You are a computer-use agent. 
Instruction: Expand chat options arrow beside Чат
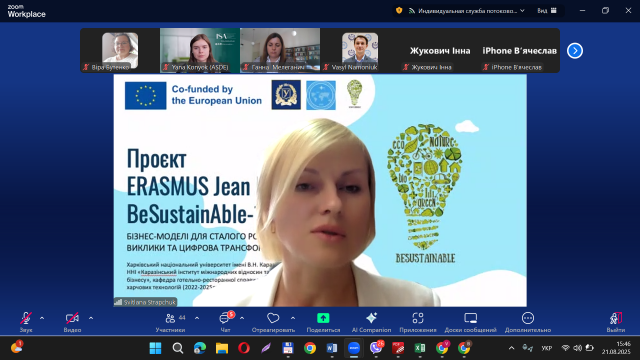pos(242,318)
